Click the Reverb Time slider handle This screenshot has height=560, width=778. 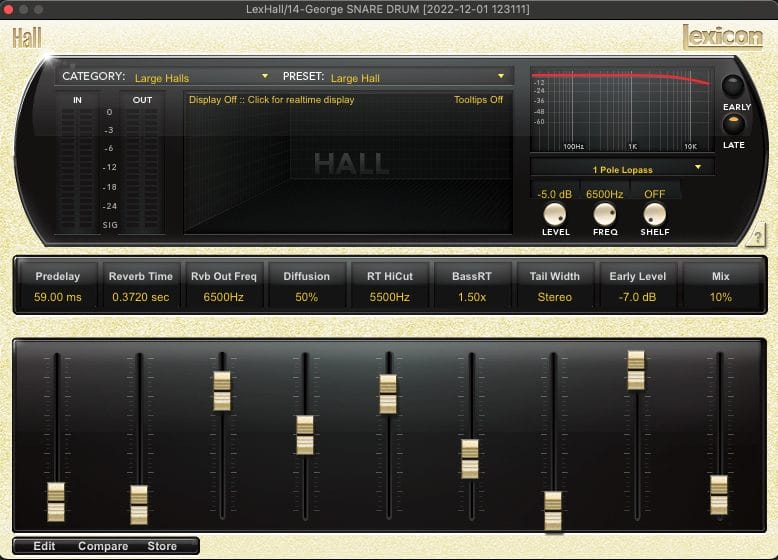tap(139, 504)
